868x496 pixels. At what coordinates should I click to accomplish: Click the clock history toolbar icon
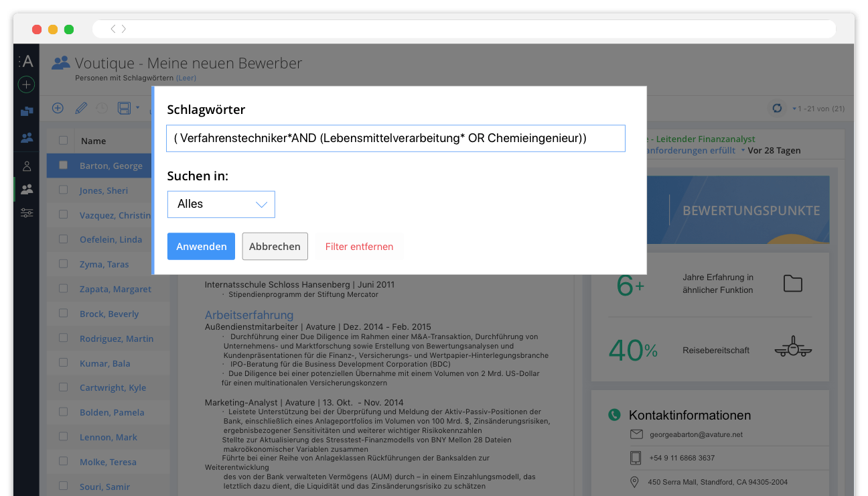click(x=102, y=108)
